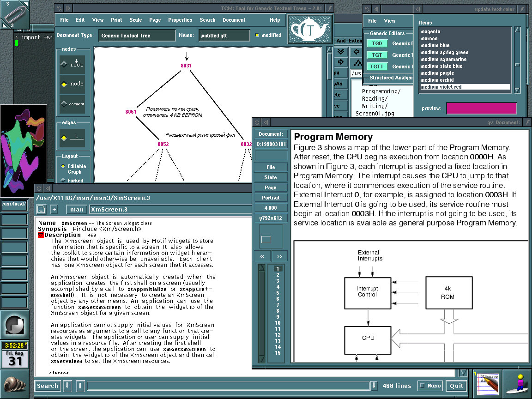Click the Name field containing untitled.gtt
The image size is (532, 399).
click(x=224, y=35)
